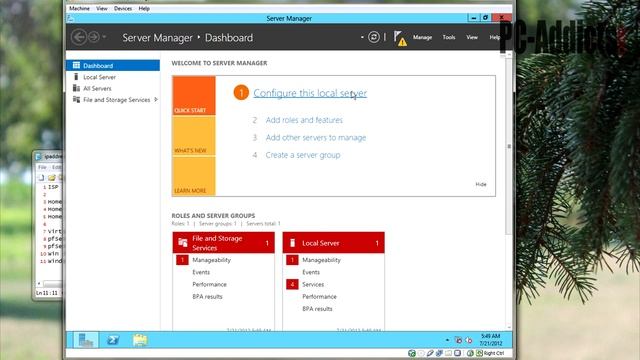The height and width of the screenshot is (360, 640).
Task: Click the refresh dashboard icon
Action: (373, 37)
